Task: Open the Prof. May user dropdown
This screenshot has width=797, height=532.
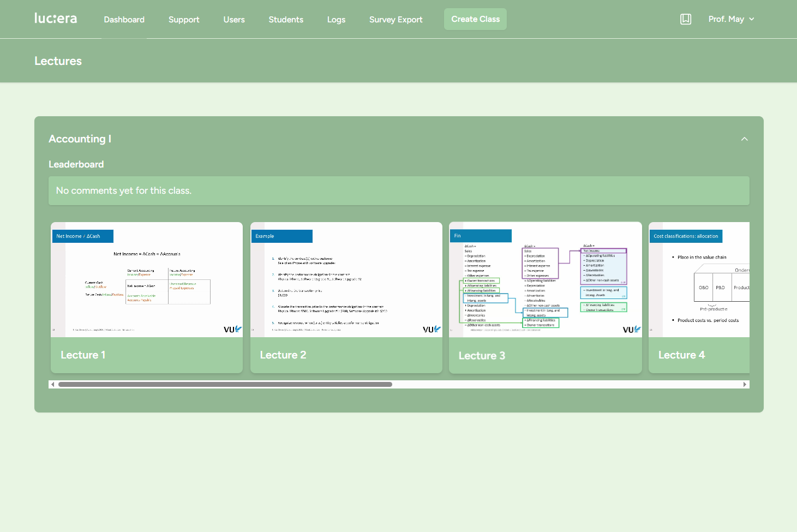Action: click(732, 19)
